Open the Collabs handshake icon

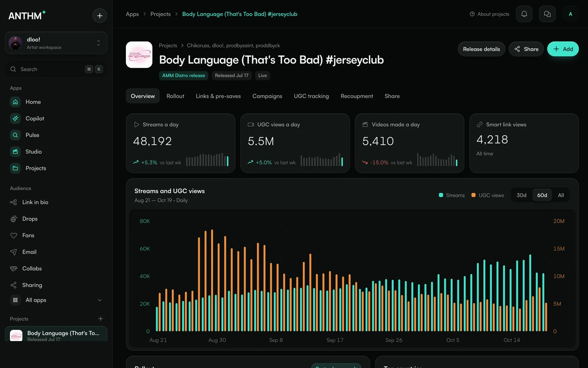click(x=14, y=269)
